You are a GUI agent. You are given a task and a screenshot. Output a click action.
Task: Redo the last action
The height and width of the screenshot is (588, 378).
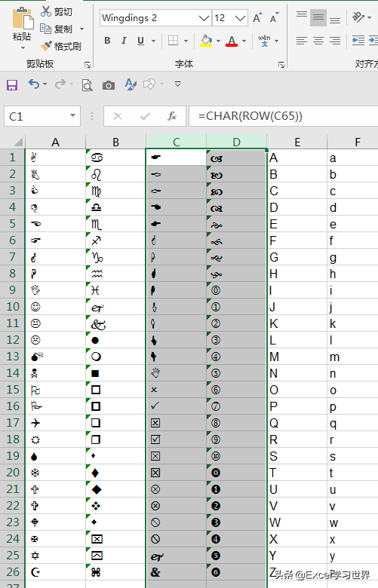click(60, 84)
